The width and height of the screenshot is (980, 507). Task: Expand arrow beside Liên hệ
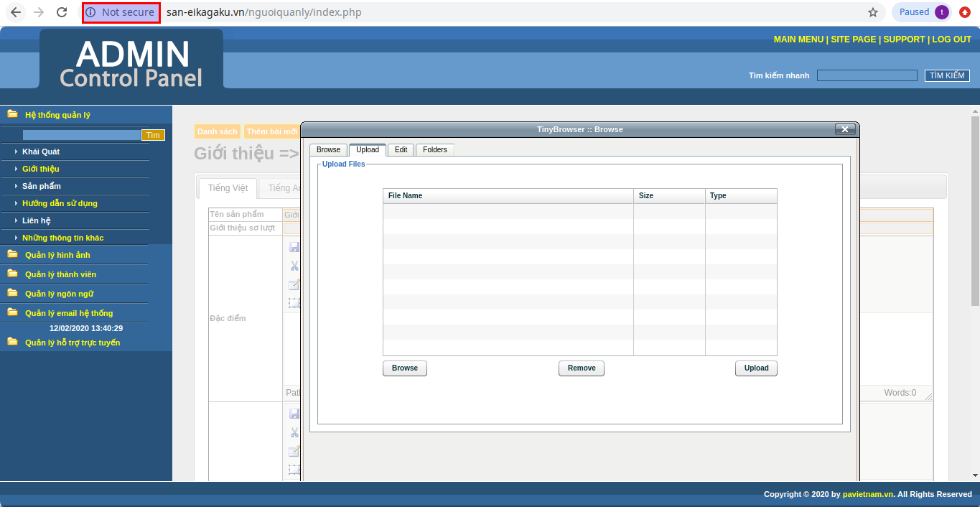[16, 220]
